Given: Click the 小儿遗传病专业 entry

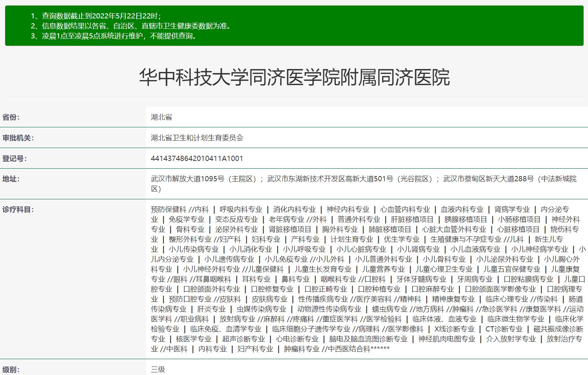Looking at the screenshot, I should [x=229, y=259].
